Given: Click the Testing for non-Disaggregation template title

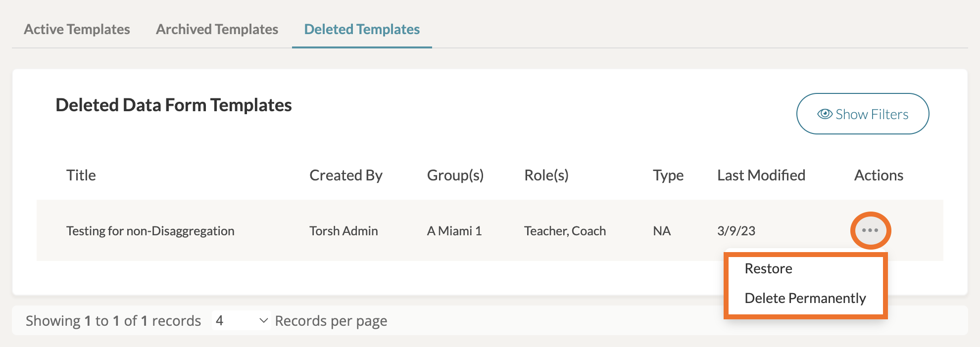Looking at the screenshot, I should point(150,231).
